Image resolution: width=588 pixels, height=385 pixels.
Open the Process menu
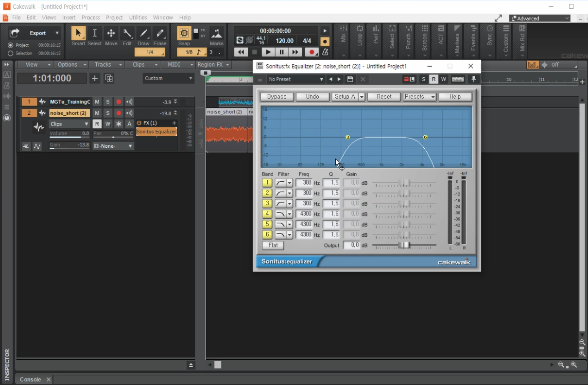(91, 17)
